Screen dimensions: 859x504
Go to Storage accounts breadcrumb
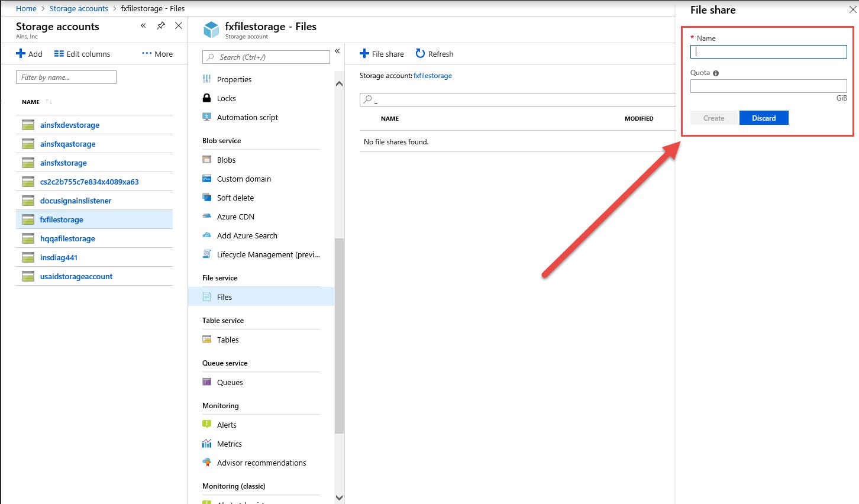(79, 8)
